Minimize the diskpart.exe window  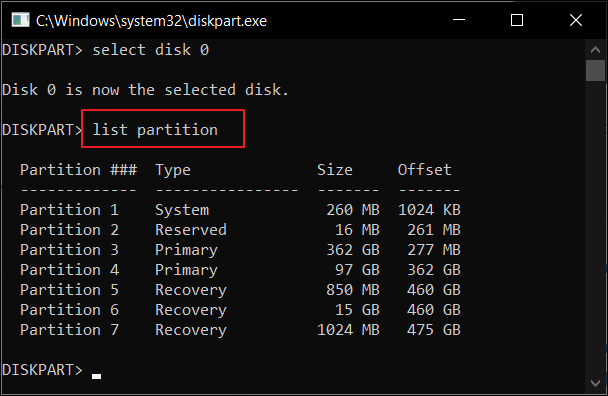[459, 20]
